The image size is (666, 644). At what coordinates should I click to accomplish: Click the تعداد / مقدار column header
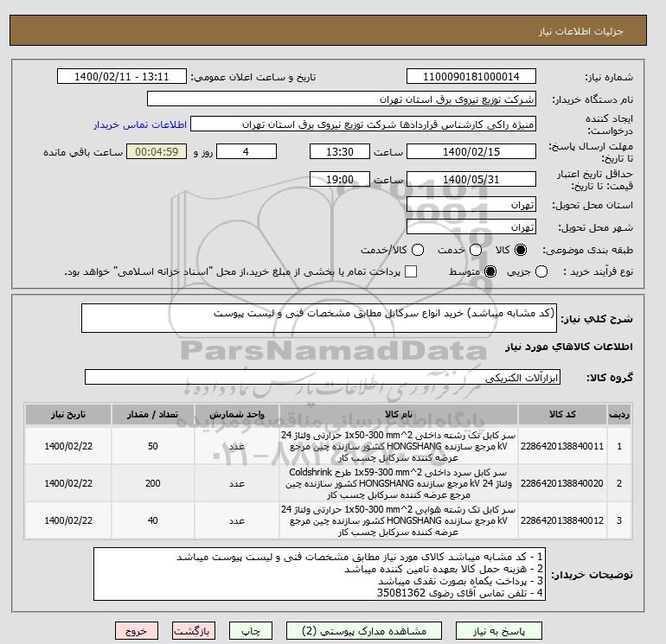(152, 414)
